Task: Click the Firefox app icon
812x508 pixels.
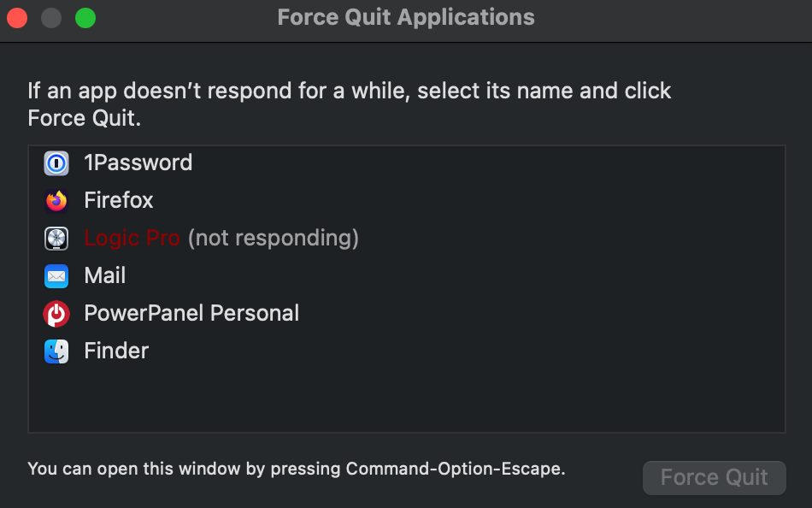Action: pyautogui.click(x=56, y=201)
